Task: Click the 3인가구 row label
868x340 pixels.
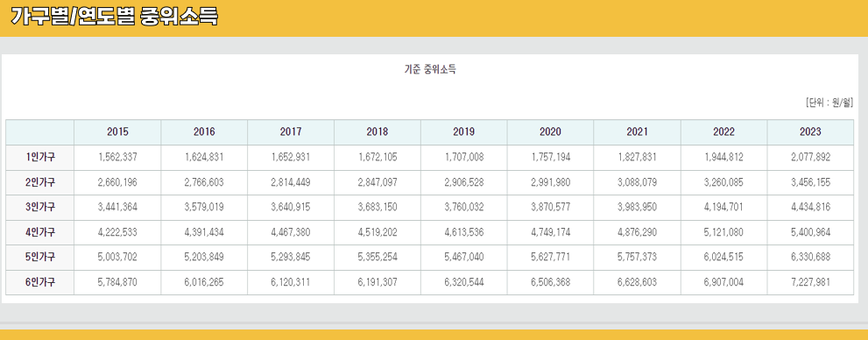Action: pyautogui.click(x=40, y=207)
